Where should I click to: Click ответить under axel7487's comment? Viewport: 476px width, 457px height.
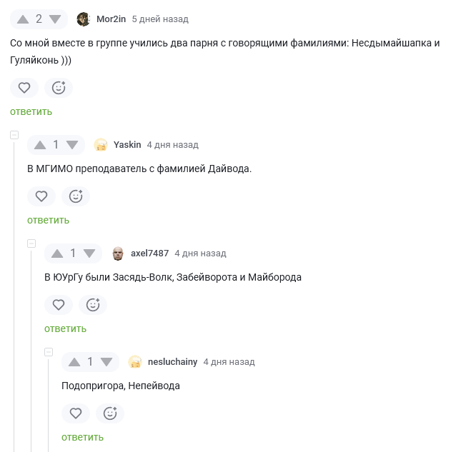point(65,328)
